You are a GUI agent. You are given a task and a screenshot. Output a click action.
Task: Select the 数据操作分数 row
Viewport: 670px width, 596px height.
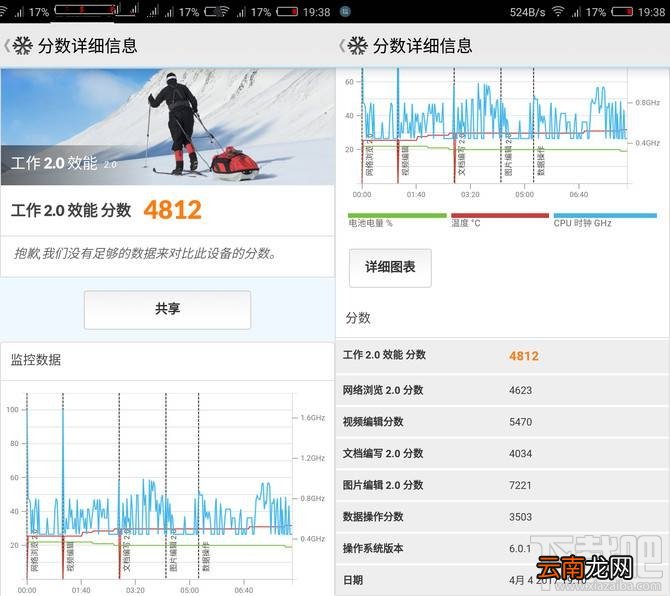502,517
